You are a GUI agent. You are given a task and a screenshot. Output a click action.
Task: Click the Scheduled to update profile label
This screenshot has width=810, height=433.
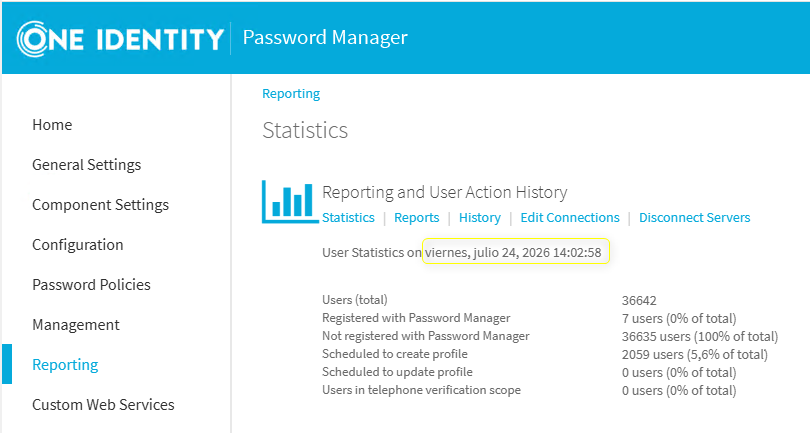point(397,372)
